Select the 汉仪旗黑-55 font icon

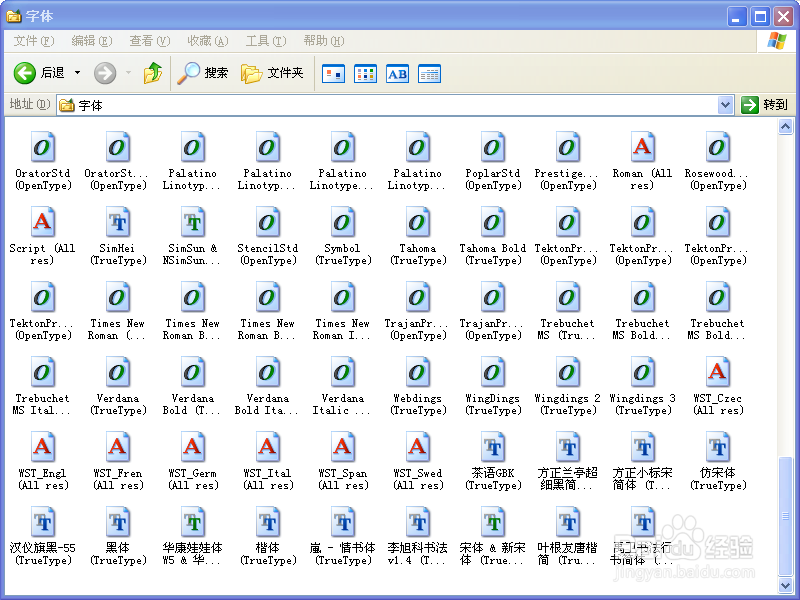[42, 523]
